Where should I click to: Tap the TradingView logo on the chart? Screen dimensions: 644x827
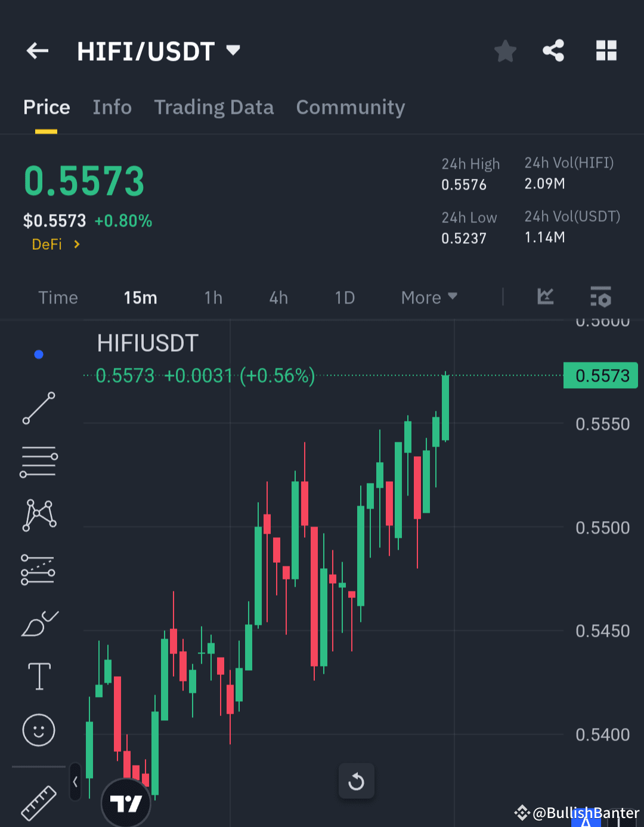126,803
